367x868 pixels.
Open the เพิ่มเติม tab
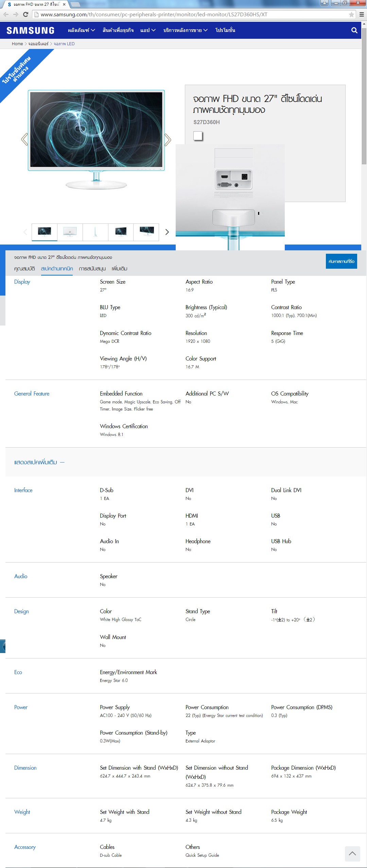click(120, 269)
